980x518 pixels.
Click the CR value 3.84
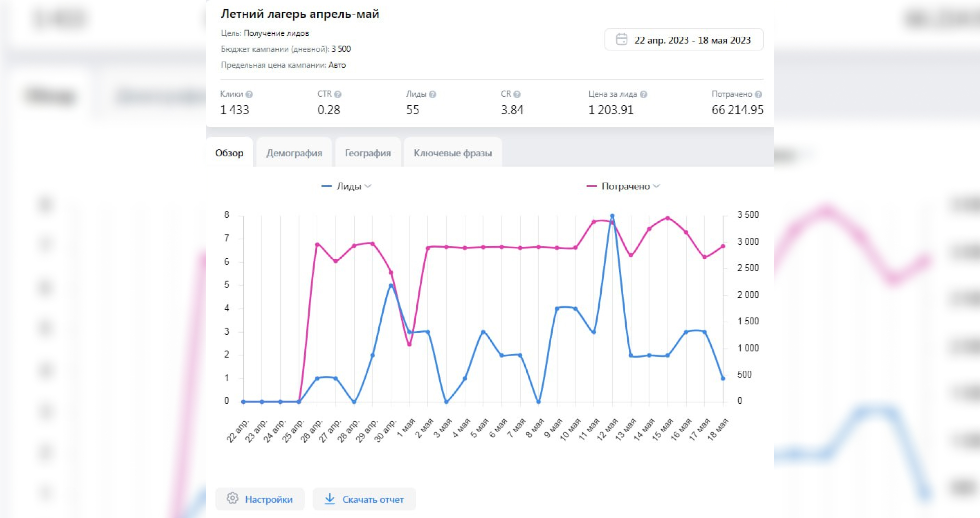[x=512, y=110]
